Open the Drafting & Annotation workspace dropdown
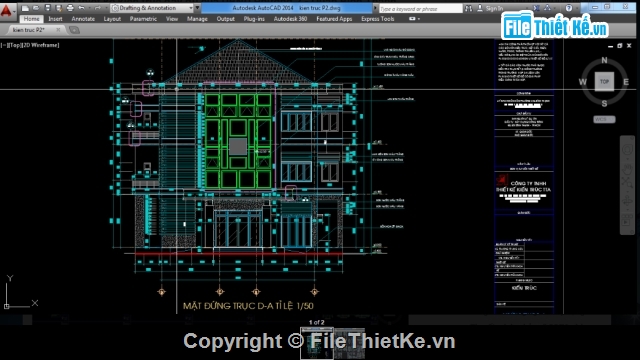 152,8
